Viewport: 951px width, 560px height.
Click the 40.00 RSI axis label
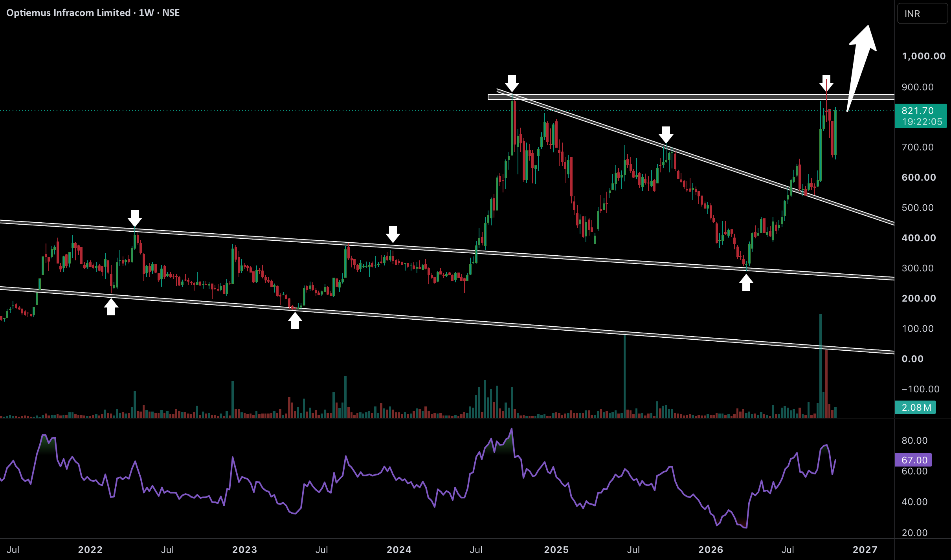point(914,502)
